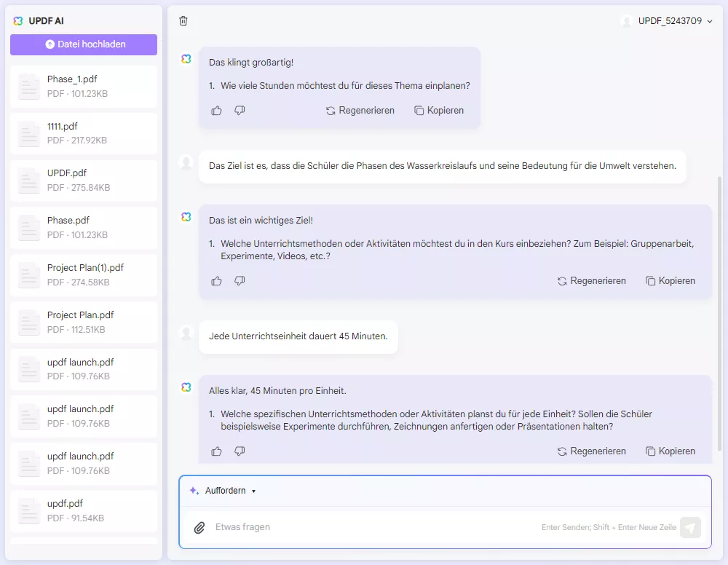Click the user avatar beside 'Das Ziel ist es' message
Screen dimensions: 728x565
tap(186, 162)
